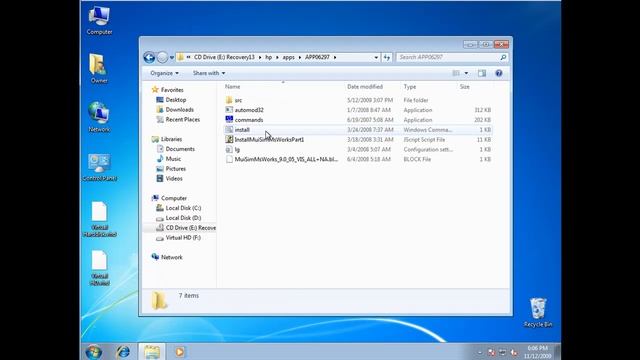The image size is (640, 360).
Task: Open the Pictures library
Action: [176, 169]
